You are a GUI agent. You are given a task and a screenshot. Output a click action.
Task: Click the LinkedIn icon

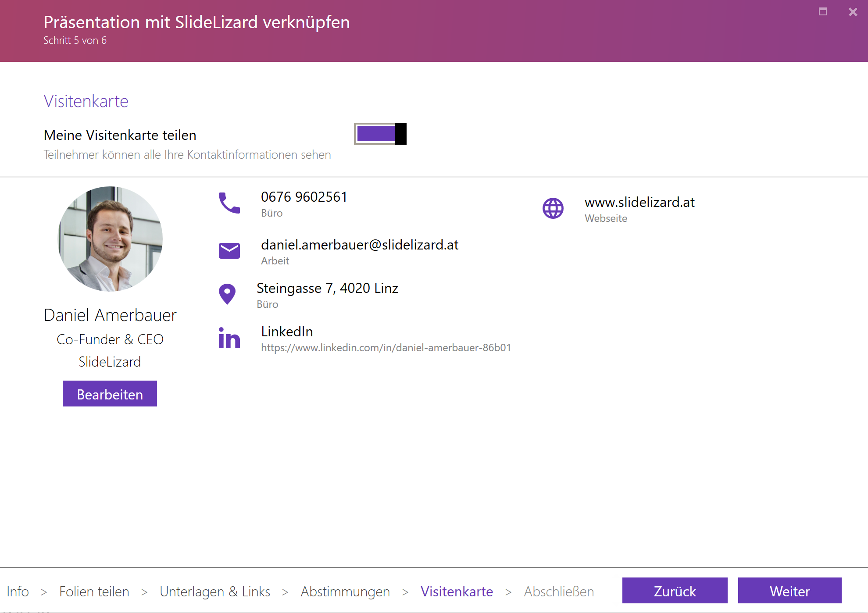click(229, 338)
